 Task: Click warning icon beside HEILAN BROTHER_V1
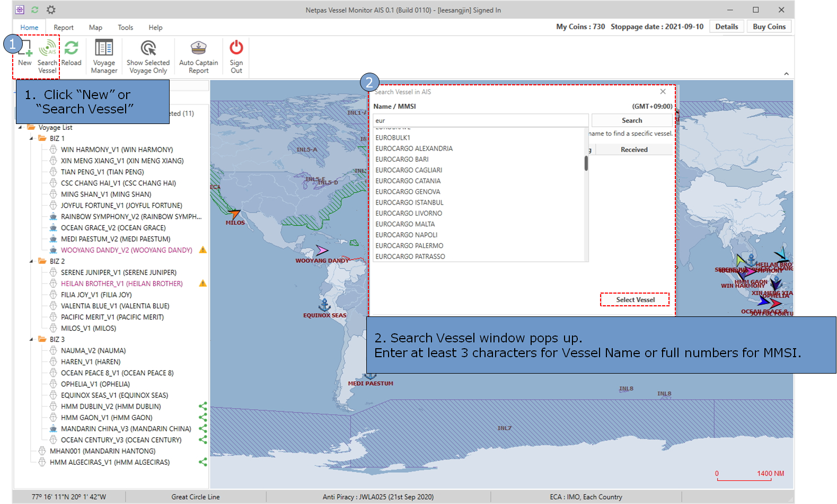[x=202, y=283]
